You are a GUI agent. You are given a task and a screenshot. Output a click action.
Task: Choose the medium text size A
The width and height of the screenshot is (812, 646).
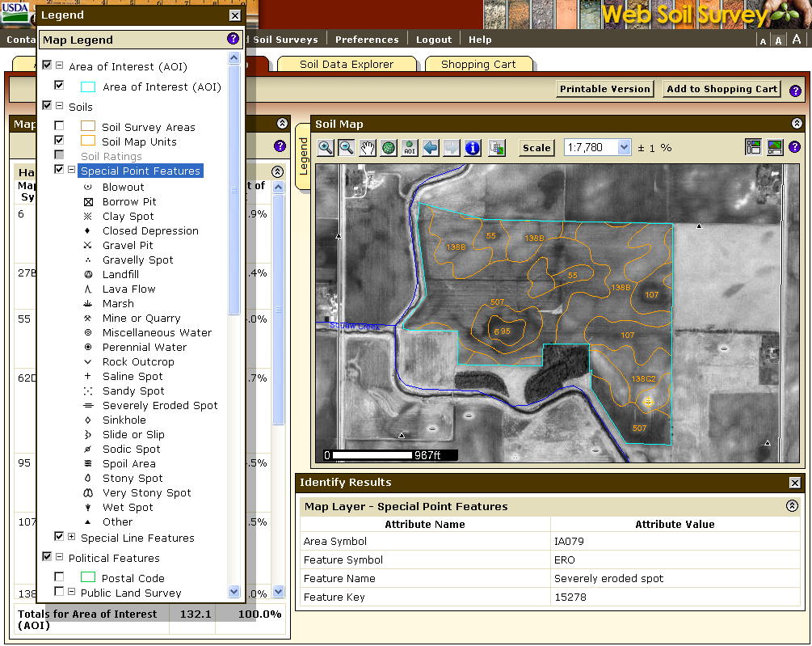[778, 40]
